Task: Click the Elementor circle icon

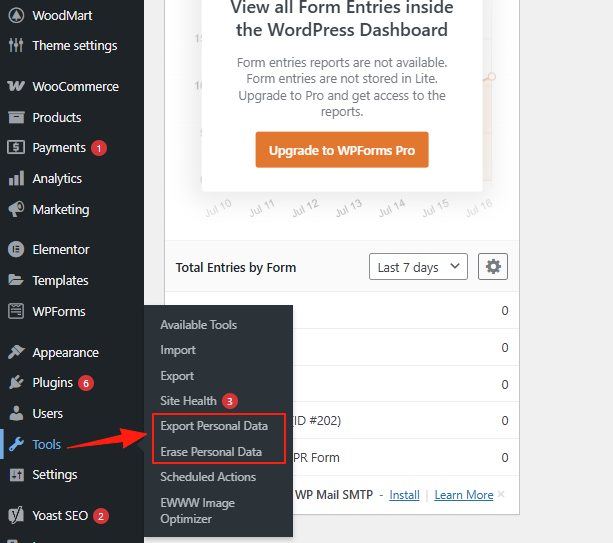Action: 16,249
